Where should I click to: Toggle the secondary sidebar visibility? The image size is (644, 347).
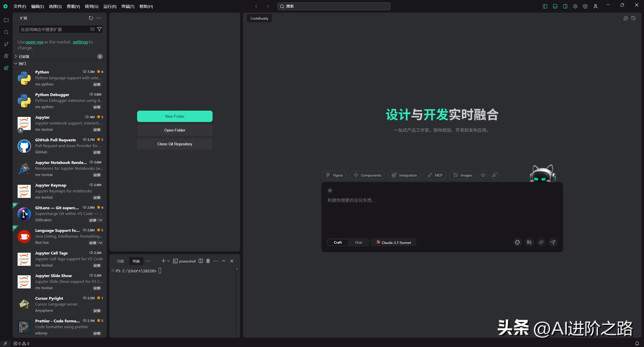tap(565, 6)
